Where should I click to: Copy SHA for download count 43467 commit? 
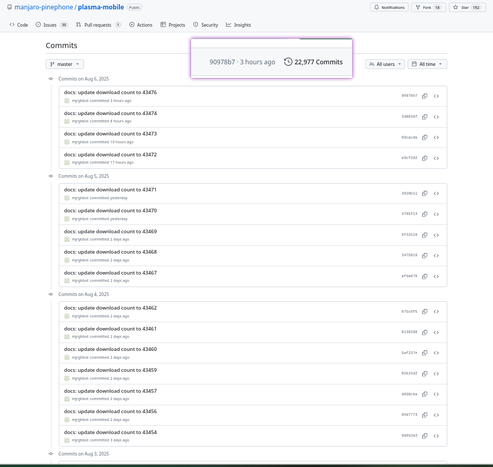pyautogui.click(x=425, y=276)
